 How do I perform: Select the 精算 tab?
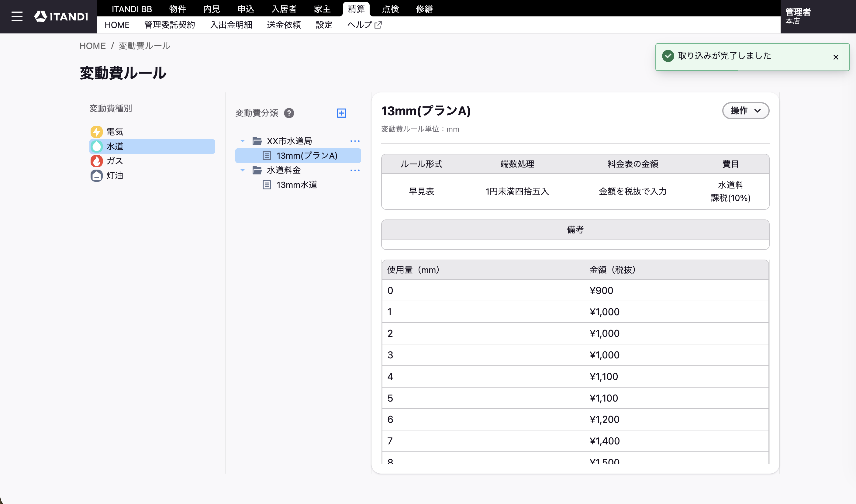(356, 9)
